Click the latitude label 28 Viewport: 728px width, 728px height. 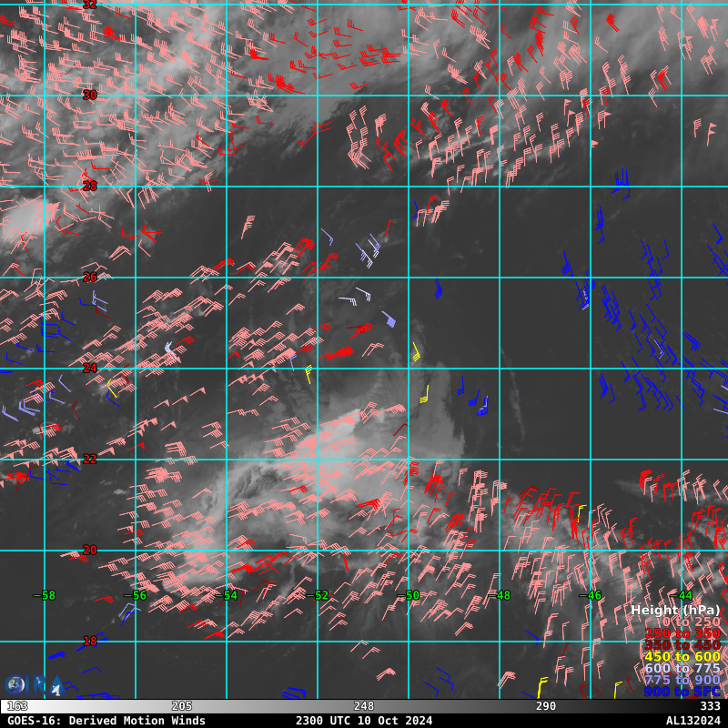pos(89,187)
